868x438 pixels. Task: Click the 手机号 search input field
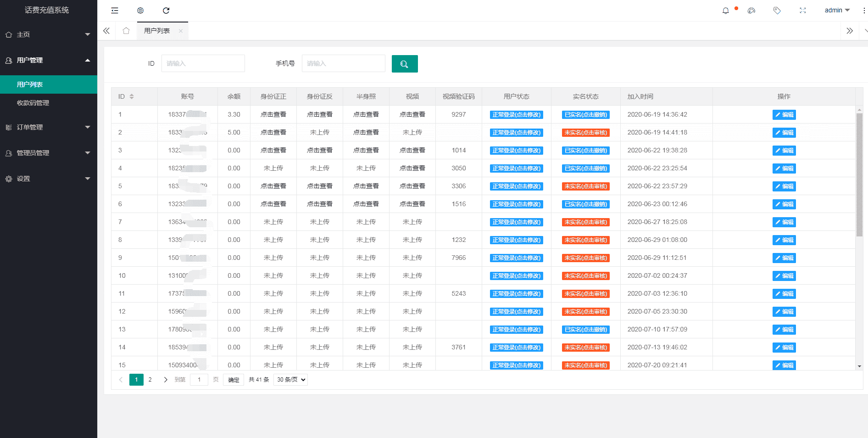pos(343,63)
